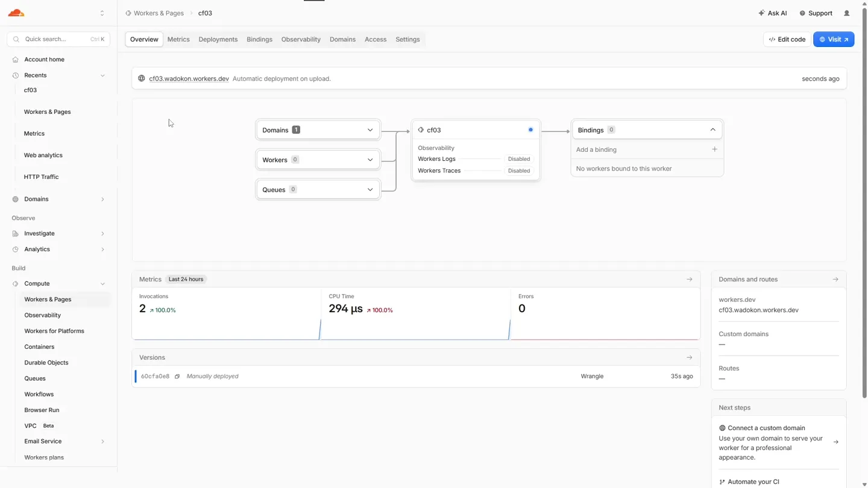This screenshot has height=488, width=868.
Task: Open VPC Beta in sidebar
Action: pyautogui.click(x=39, y=426)
